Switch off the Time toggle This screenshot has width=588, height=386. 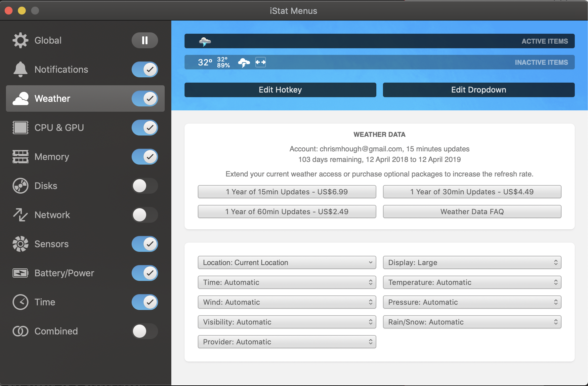(145, 302)
